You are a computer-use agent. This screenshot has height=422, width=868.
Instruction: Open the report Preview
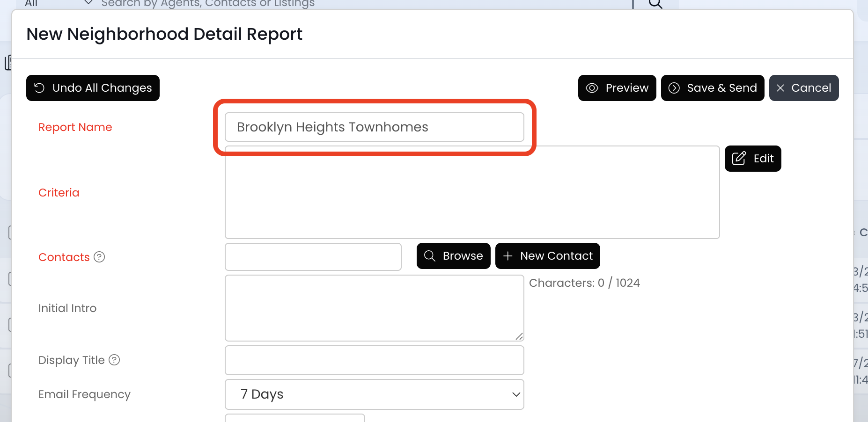(x=617, y=88)
